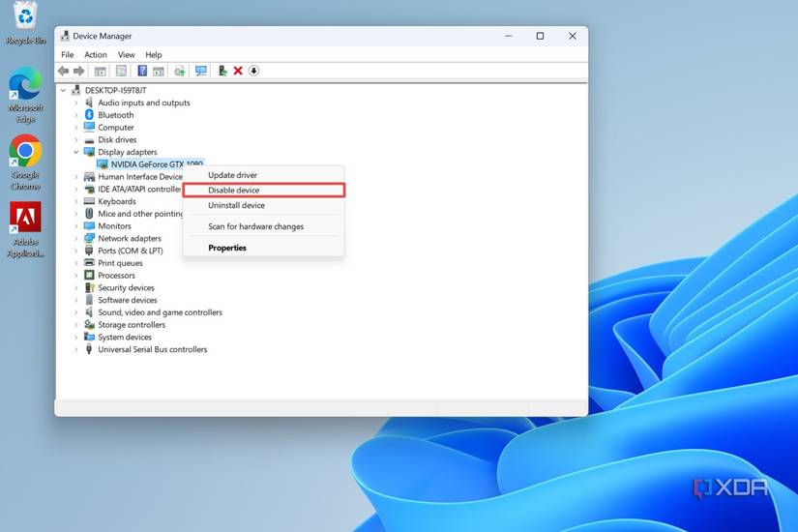This screenshot has width=798, height=532.
Task: Click the Security devices icon
Action: (89, 287)
